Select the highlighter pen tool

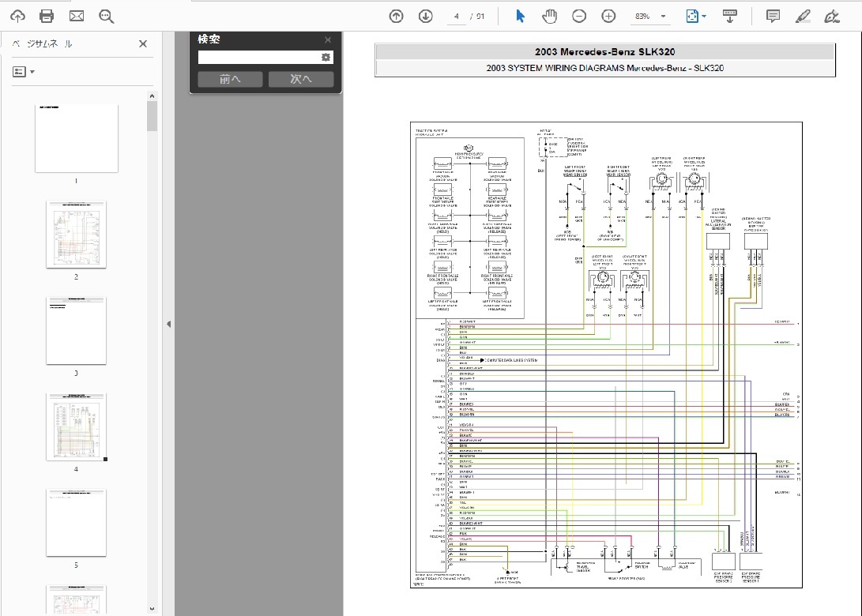click(x=802, y=16)
